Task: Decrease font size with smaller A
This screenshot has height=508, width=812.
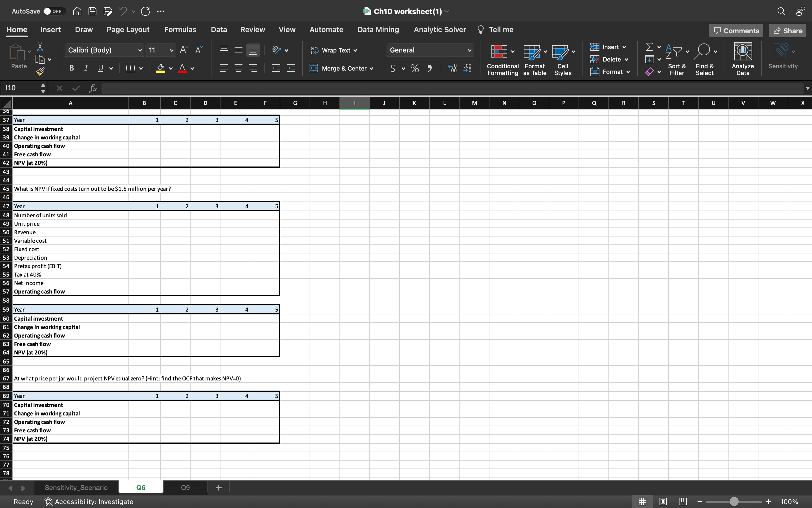Action: point(199,50)
